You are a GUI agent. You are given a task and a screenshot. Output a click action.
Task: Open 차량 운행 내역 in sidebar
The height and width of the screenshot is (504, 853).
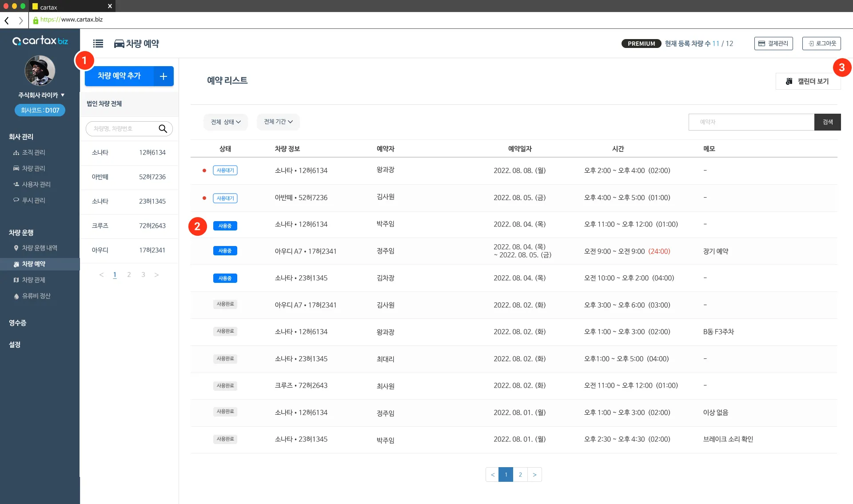(39, 248)
